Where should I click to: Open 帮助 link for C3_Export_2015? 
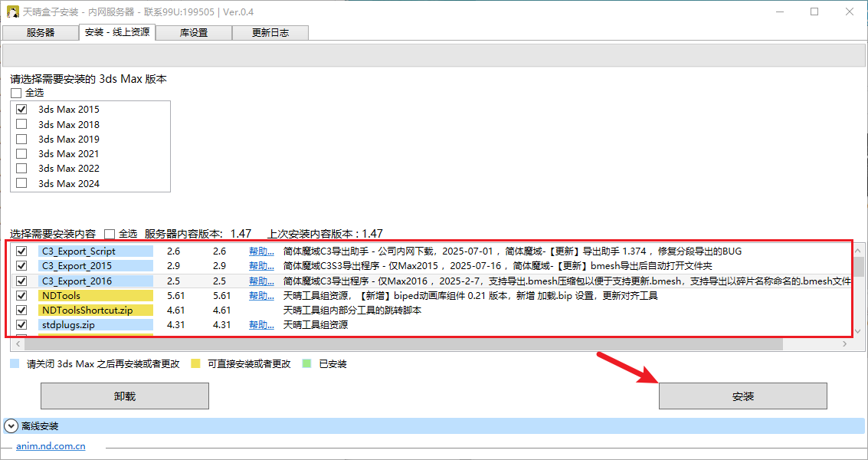[x=260, y=266]
